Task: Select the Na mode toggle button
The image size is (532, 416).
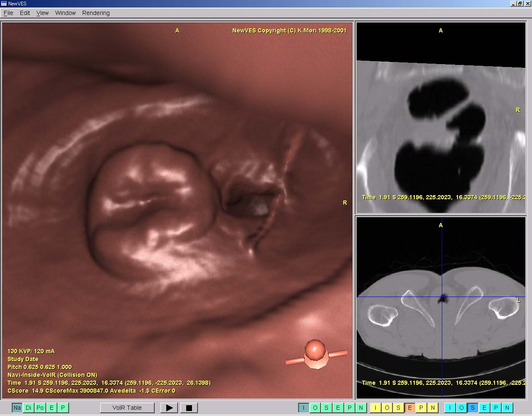Action: click(x=17, y=408)
